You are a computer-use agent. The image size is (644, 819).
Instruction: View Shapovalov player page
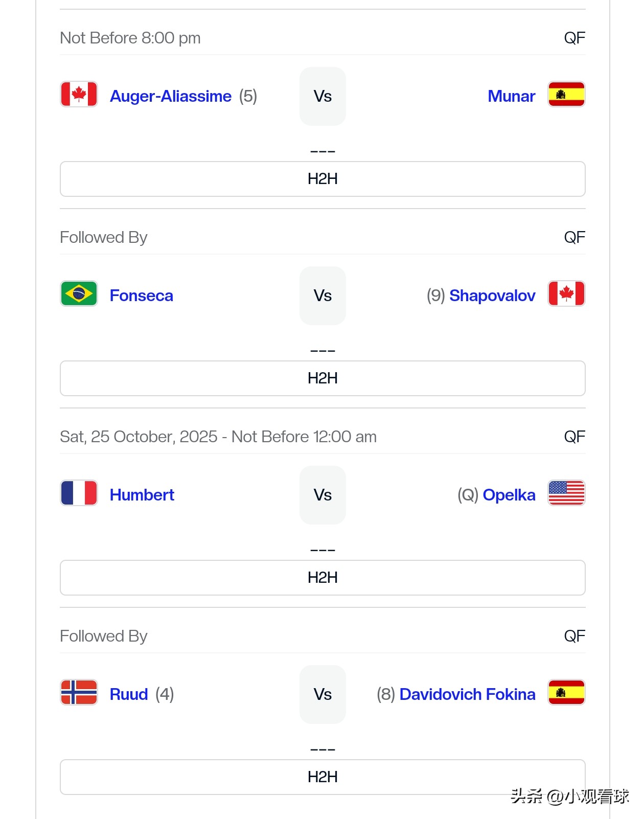[492, 295]
